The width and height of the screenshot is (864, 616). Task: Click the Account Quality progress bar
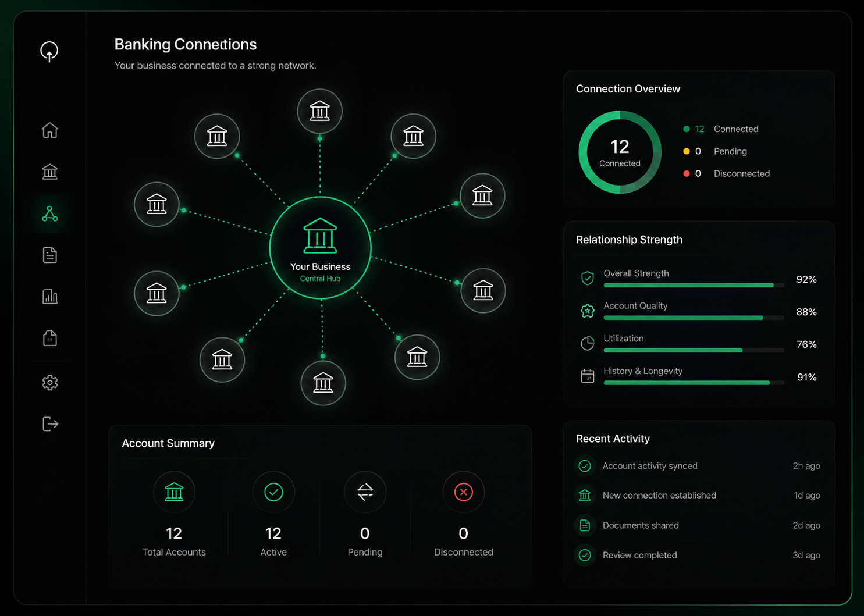pos(694,318)
